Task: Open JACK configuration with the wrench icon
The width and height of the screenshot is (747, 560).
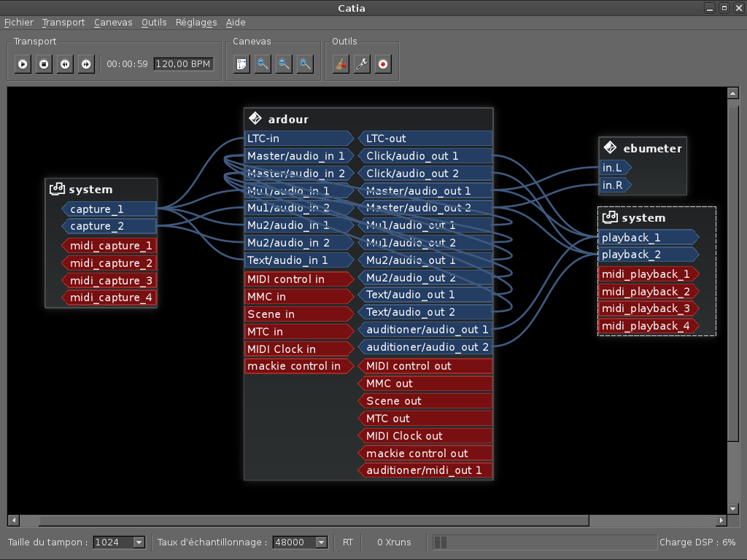Action: click(362, 64)
